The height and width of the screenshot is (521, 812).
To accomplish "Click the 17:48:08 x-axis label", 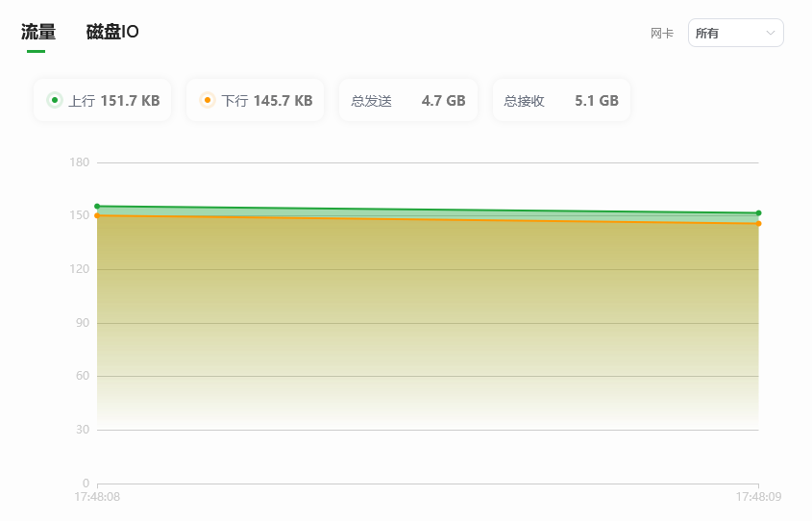I will pos(97,497).
